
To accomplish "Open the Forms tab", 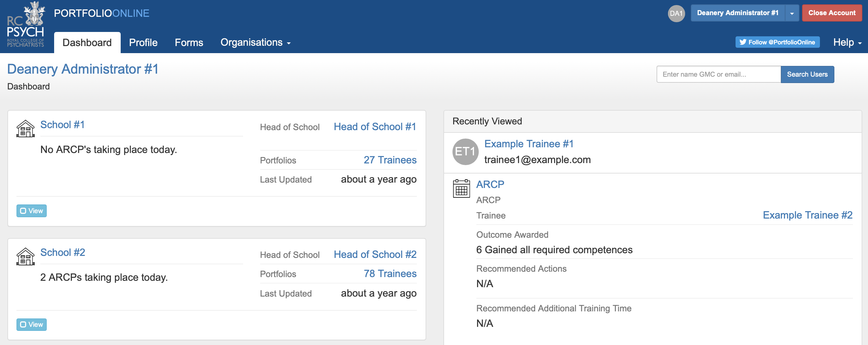I will (189, 42).
